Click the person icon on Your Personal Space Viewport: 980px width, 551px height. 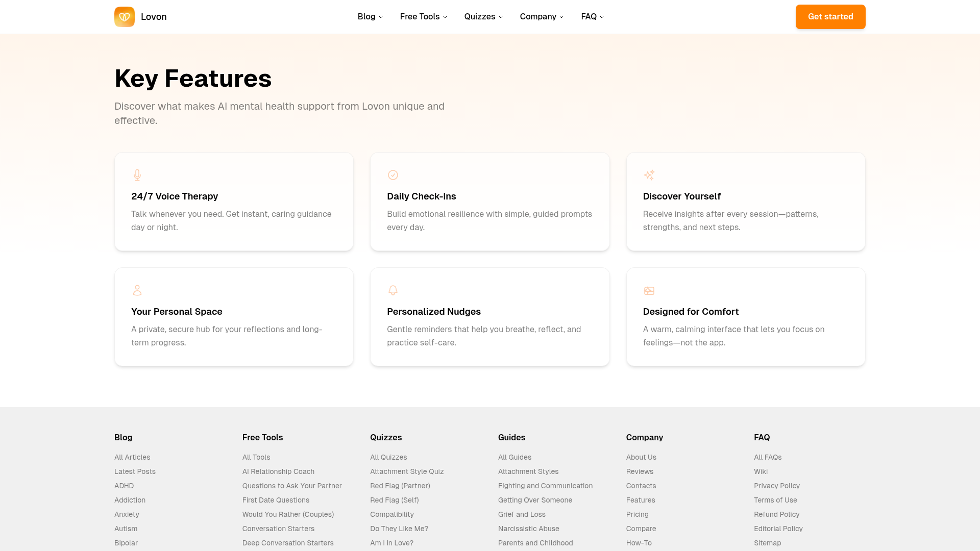[137, 290]
